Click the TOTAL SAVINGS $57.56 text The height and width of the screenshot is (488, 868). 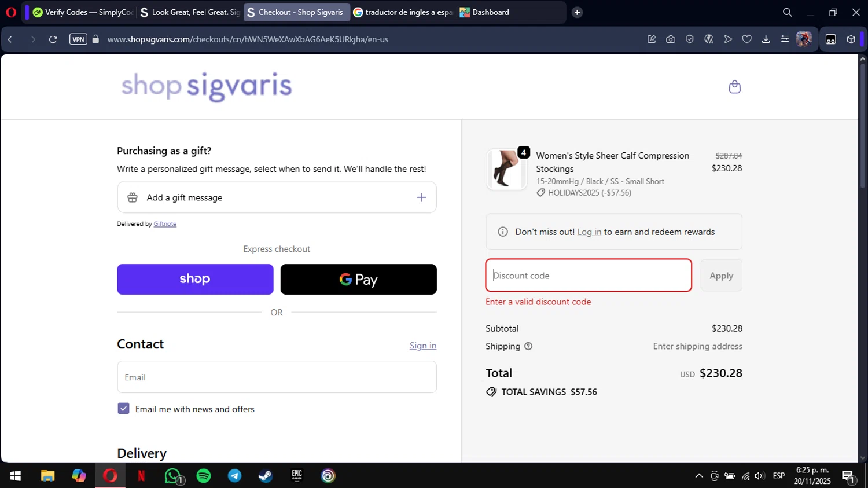(549, 392)
